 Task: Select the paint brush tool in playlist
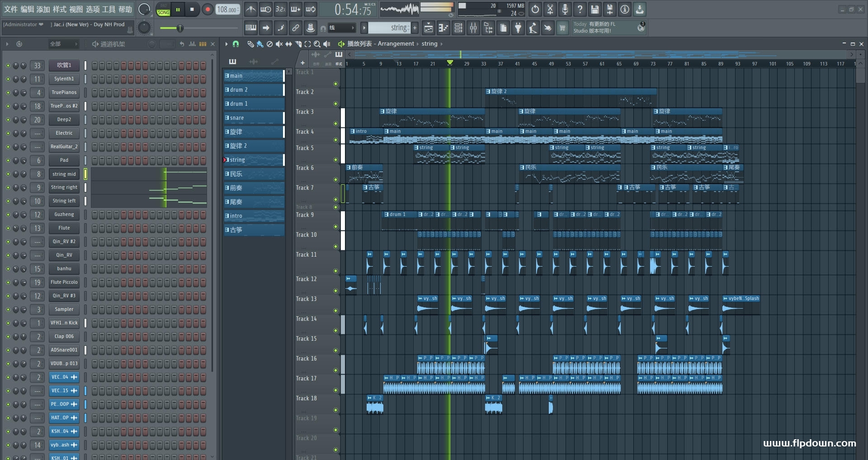tap(260, 44)
